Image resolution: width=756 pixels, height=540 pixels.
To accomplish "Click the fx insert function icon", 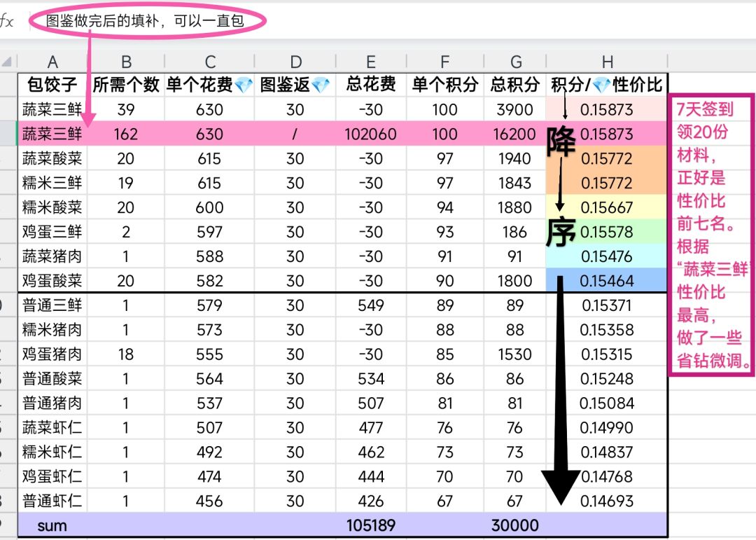I will [6, 21].
